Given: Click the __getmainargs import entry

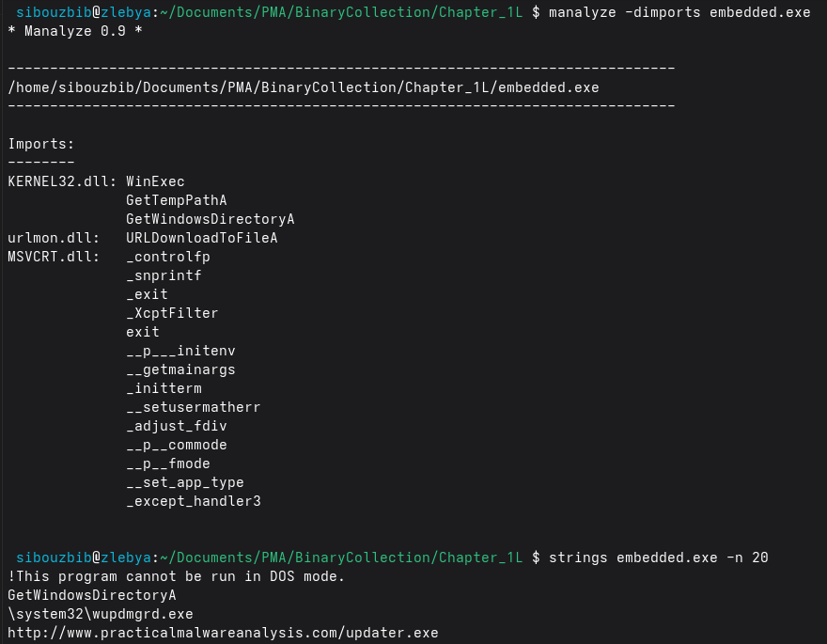Looking at the screenshot, I should click(180, 369).
